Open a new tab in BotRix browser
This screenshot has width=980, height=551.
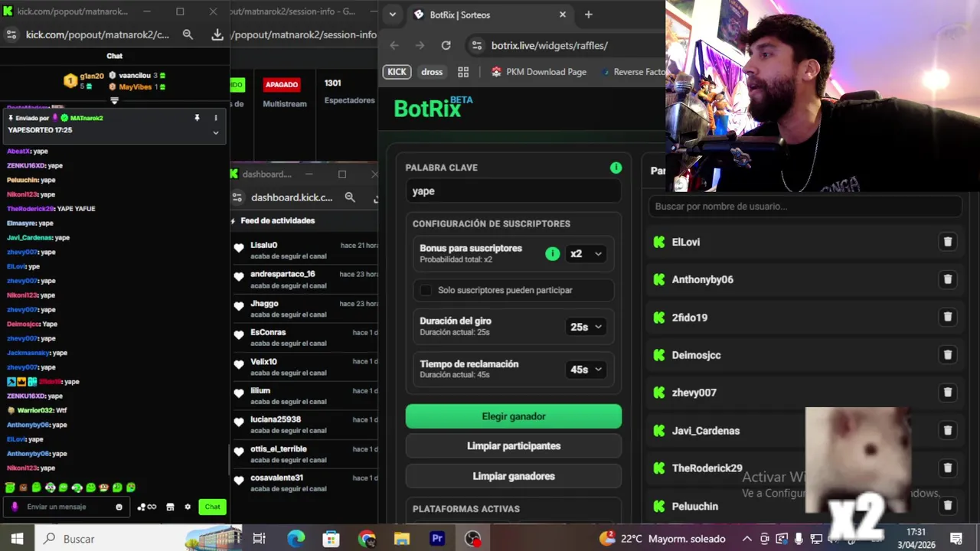click(x=589, y=15)
